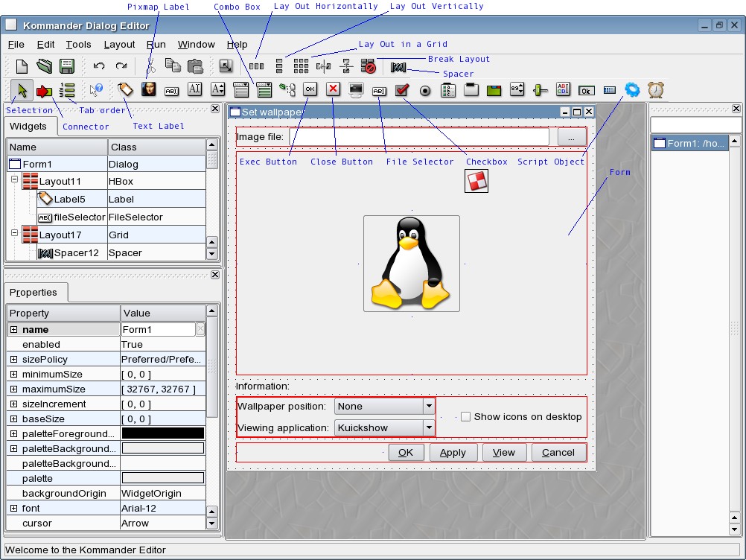Click the palette row color swatch
The width and height of the screenshot is (746, 560).
click(163, 478)
